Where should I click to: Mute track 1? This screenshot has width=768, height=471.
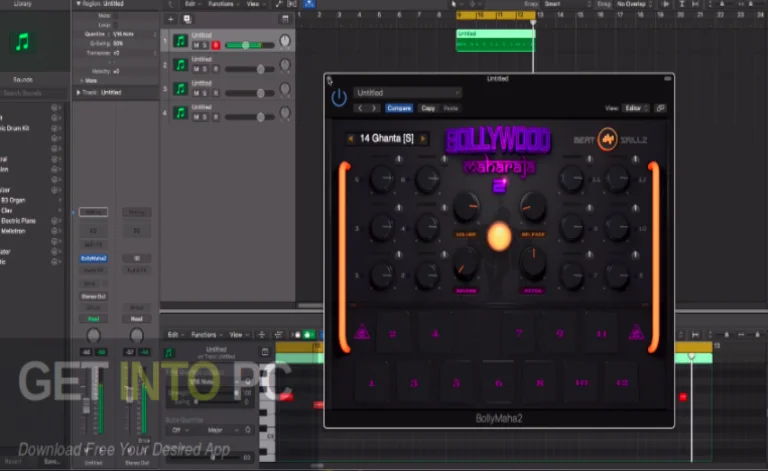pos(196,46)
